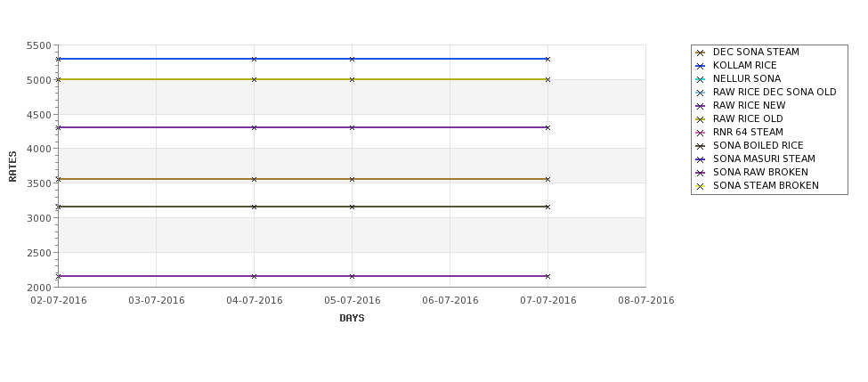Click the 3150 data point on 05-07-2016
The image size is (868, 382).
(352, 207)
